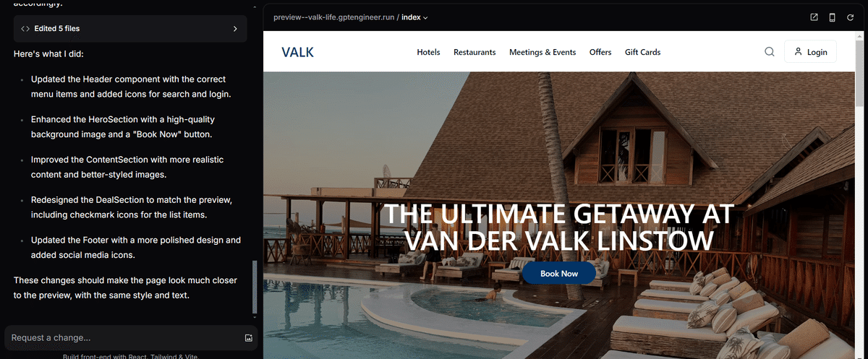Image resolution: width=868 pixels, height=359 pixels.
Task: Click the search magnifier icon in header
Action: click(770, 52)
